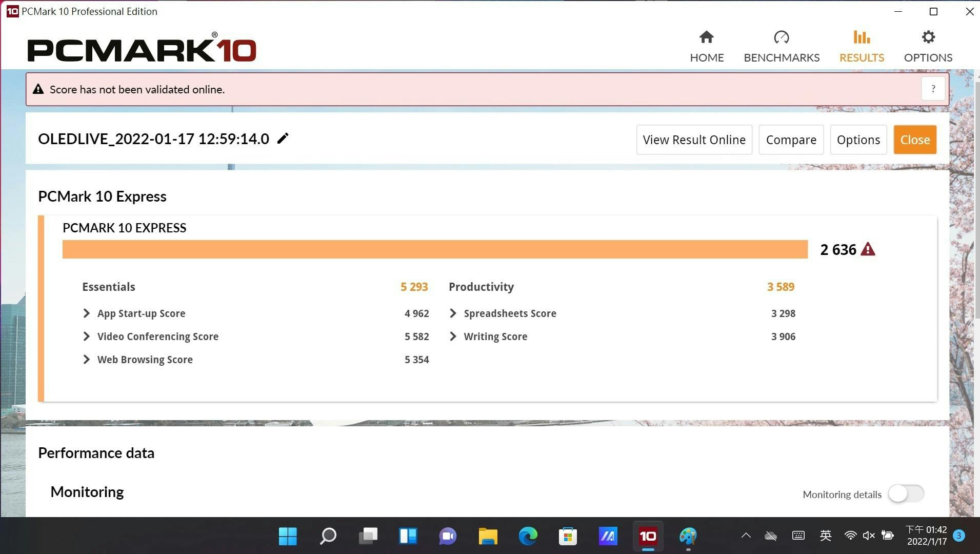Open File Explorer on taskbar
980x554 pixels.
(488, 537)
